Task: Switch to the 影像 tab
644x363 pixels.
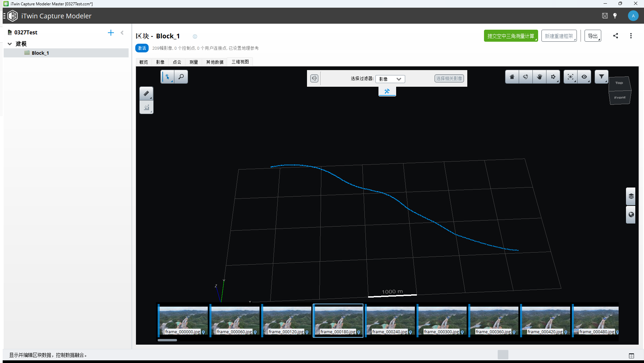Action: click(160, 62)
